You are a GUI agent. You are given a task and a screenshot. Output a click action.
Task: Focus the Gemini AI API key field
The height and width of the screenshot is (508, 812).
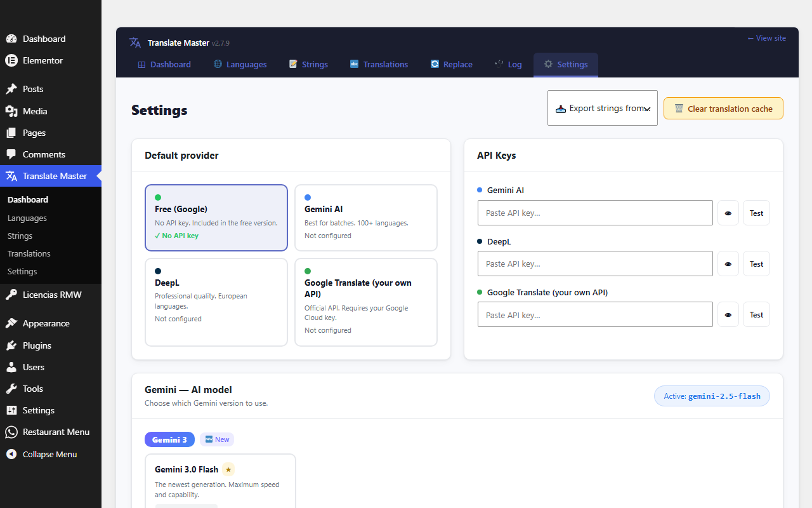click(x=595, y=213)
